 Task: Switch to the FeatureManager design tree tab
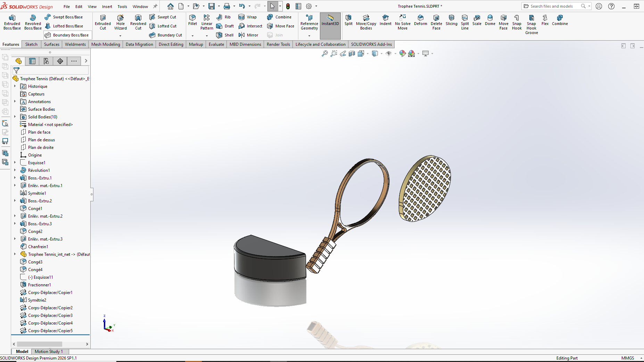pyautogui.click(x=18, y=61)
